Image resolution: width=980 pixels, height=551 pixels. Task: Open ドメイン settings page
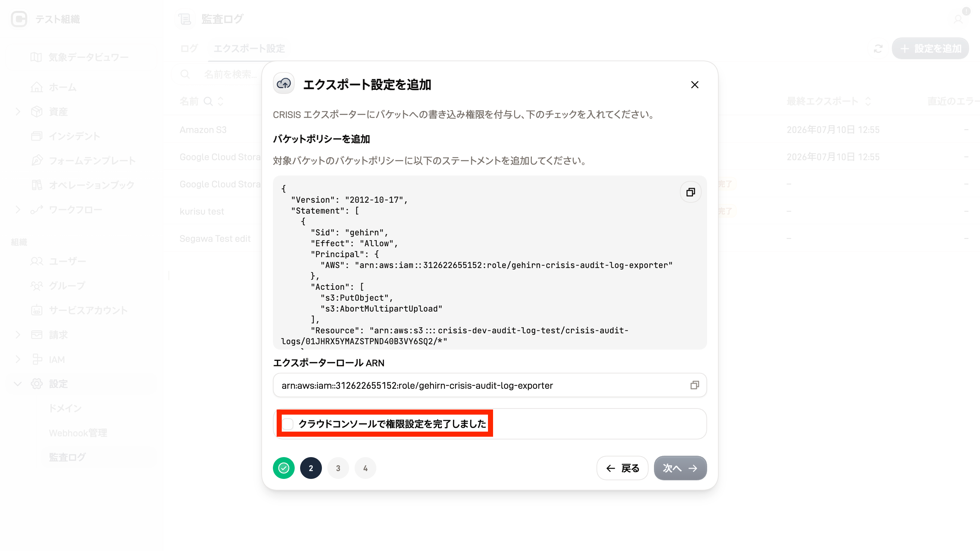click(x=65, y=408)
